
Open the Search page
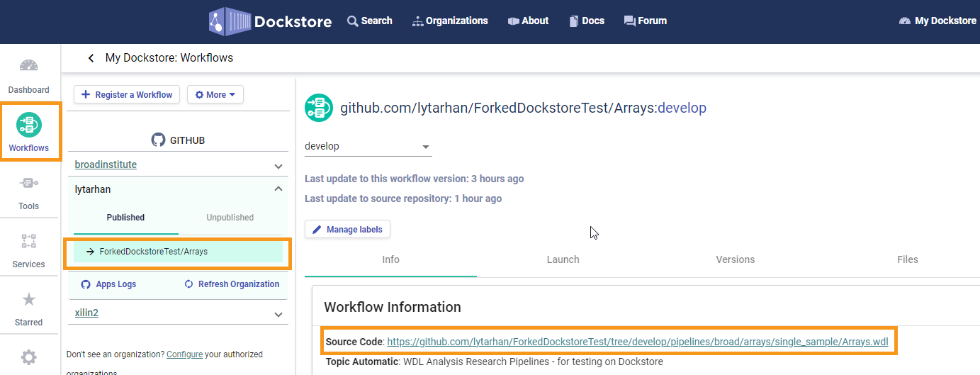(369, 21)
